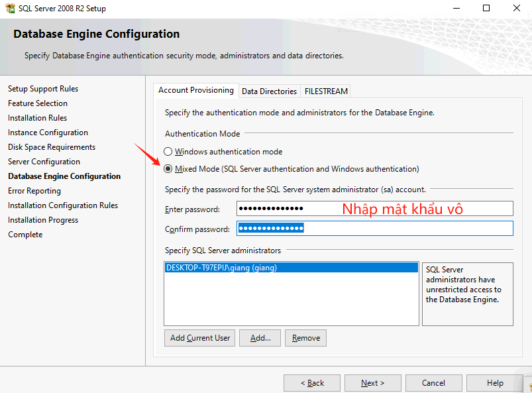Click the Add Current User button
532x393 pixels.
point(199,338)
